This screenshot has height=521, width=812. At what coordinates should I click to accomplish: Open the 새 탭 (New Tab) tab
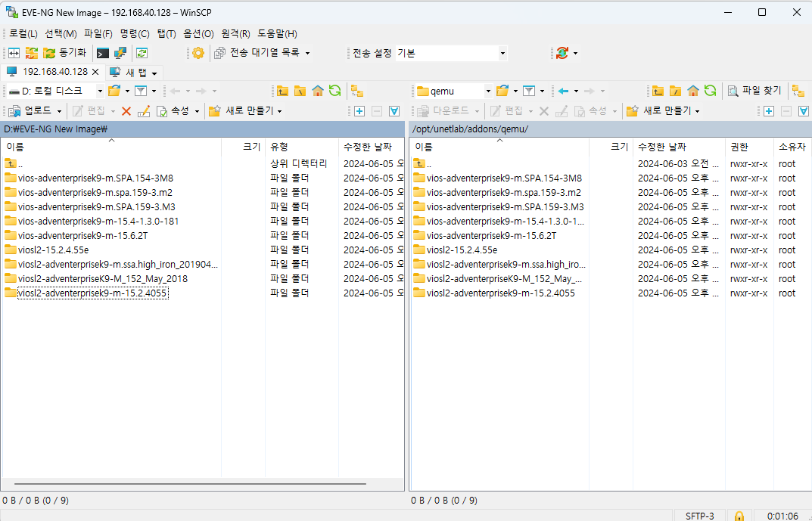[134, 73]
